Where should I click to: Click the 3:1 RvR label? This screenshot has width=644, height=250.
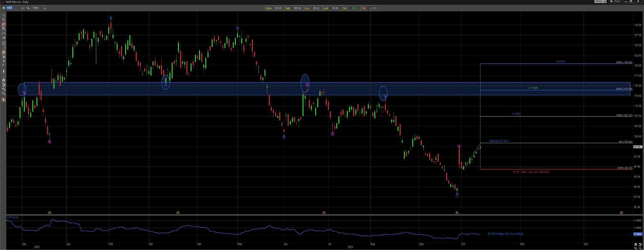pos(560,61)
